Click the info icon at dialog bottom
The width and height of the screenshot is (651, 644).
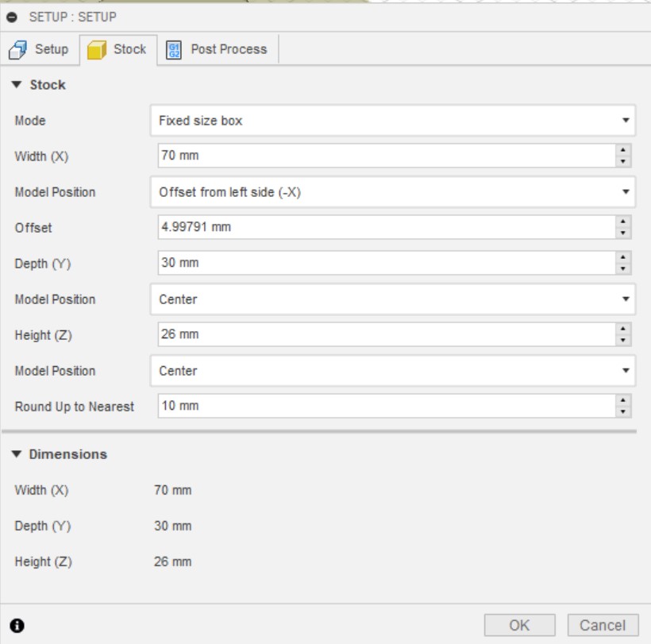[x=17, y=626]
